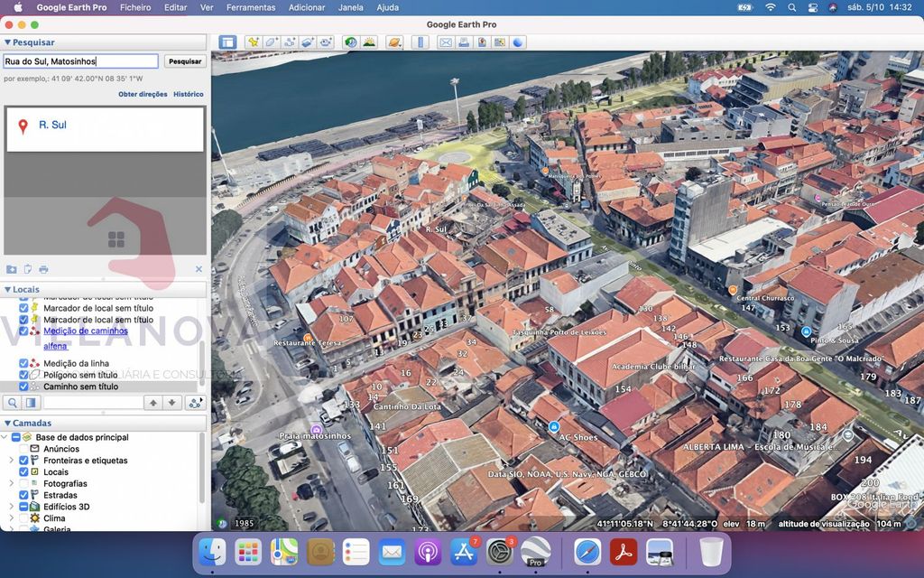Viewport: 924px width, 578px height.
Task: Expand the Edifícios 3D tree node
Action: click(x=11, y=507)
